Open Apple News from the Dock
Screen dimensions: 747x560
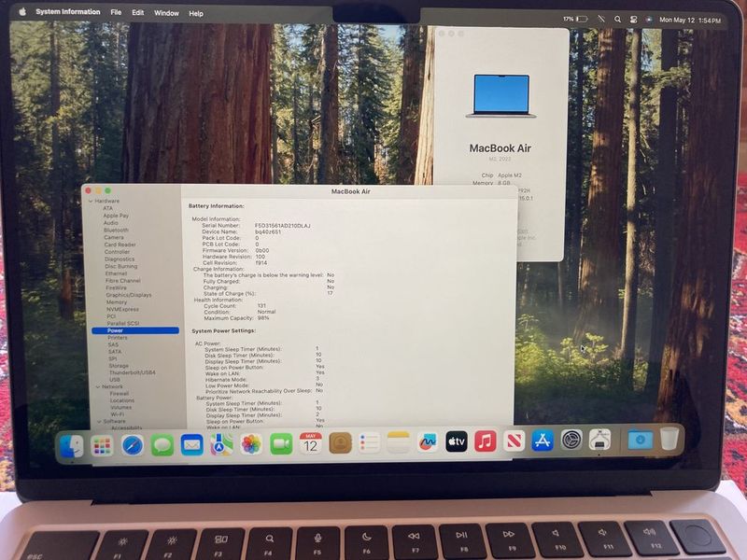[x=514, y=441]
